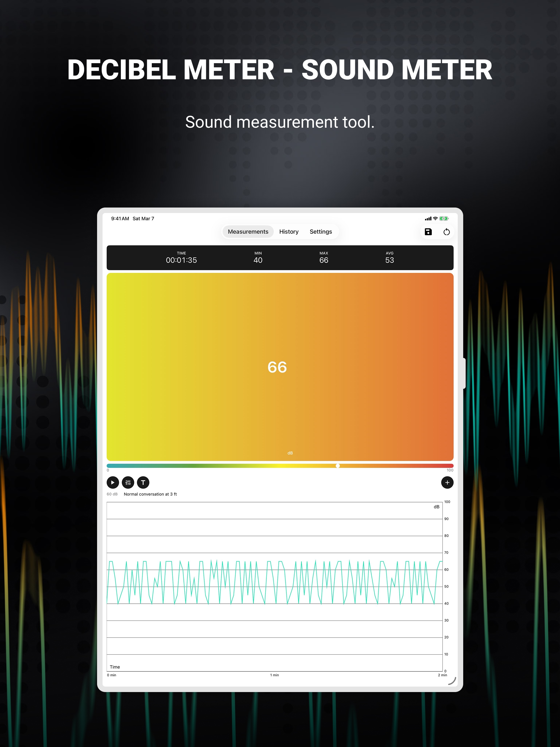Tap the AVG value 53

point(389,260)
